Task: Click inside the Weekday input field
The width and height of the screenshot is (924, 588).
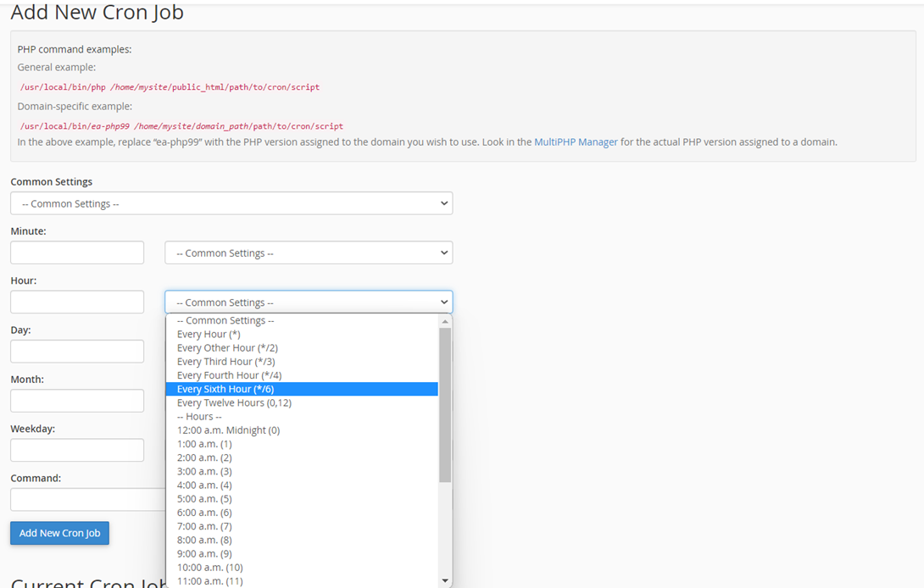Action: (x=76, y=450)
